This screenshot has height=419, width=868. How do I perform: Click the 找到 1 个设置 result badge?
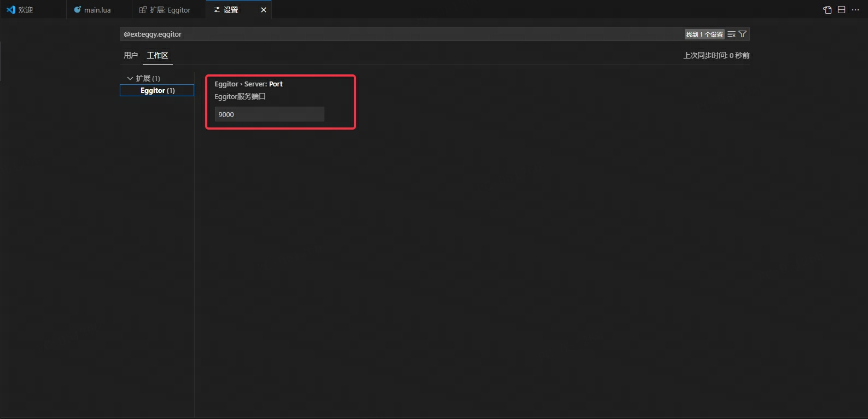(704, 34)
